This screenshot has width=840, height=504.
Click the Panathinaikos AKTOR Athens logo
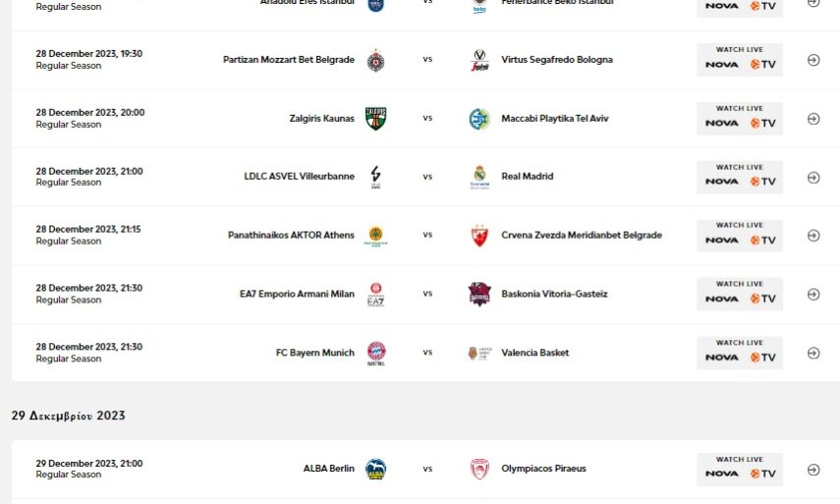(375, 236)
